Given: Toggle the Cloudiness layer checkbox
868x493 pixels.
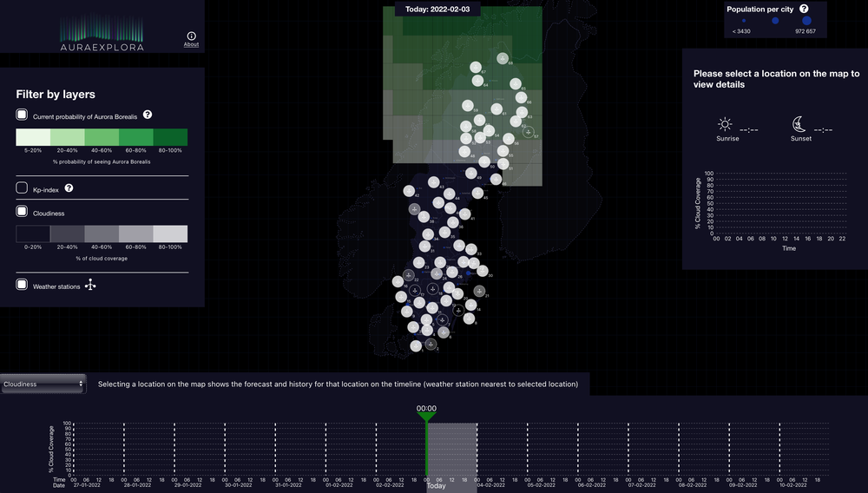Looking at the screenshot, I should [22, 212].
